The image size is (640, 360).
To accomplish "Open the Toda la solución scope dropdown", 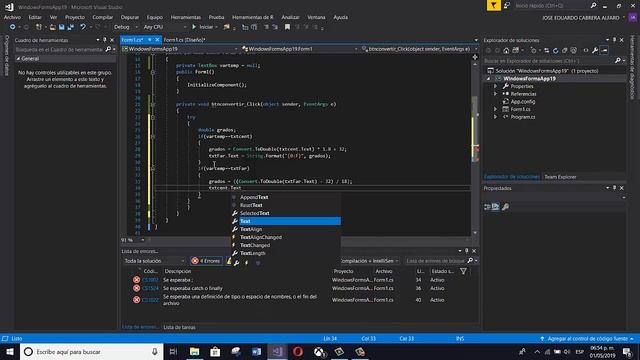I will pyautogui.click(x=154, y=261).
